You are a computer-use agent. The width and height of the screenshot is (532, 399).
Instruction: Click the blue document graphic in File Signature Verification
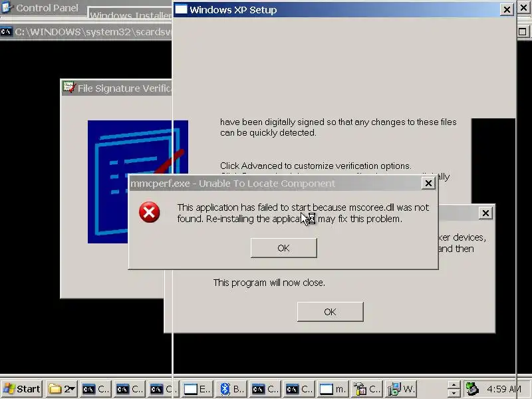pos(138,182)
